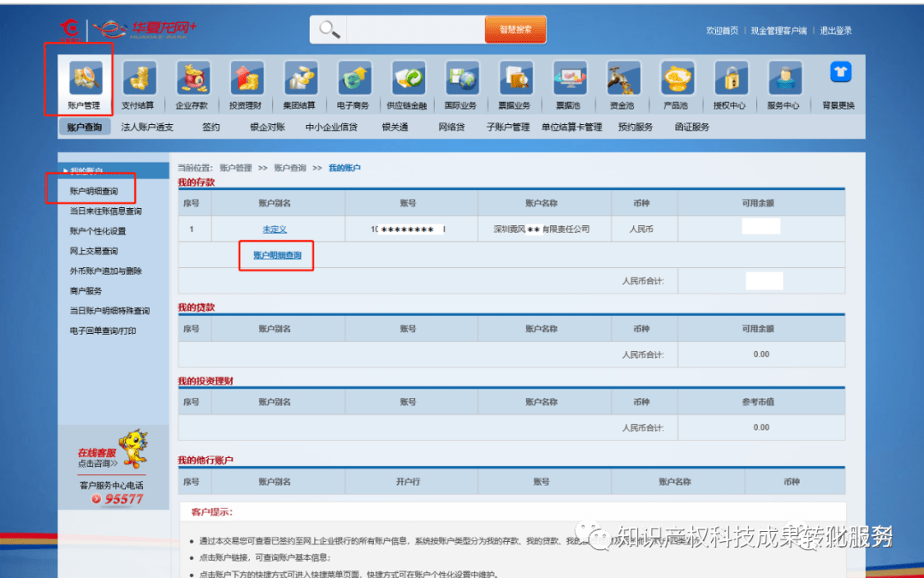The image size is (924, 578).
Task: Select the 国际业务 globe icon
Action: 462,84
